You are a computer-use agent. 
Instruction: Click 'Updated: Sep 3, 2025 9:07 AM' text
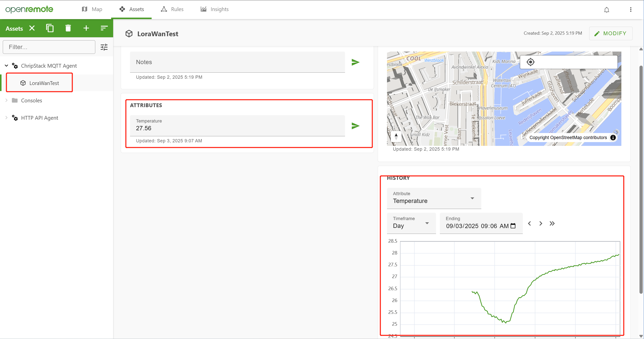tap(169, 141)
